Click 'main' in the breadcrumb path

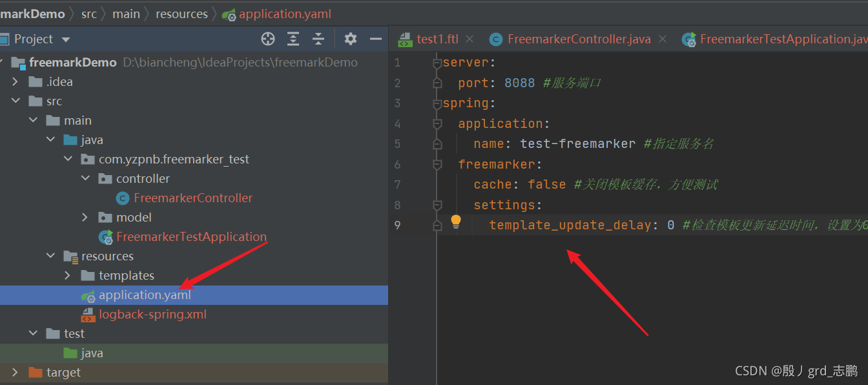click(126, 14)
